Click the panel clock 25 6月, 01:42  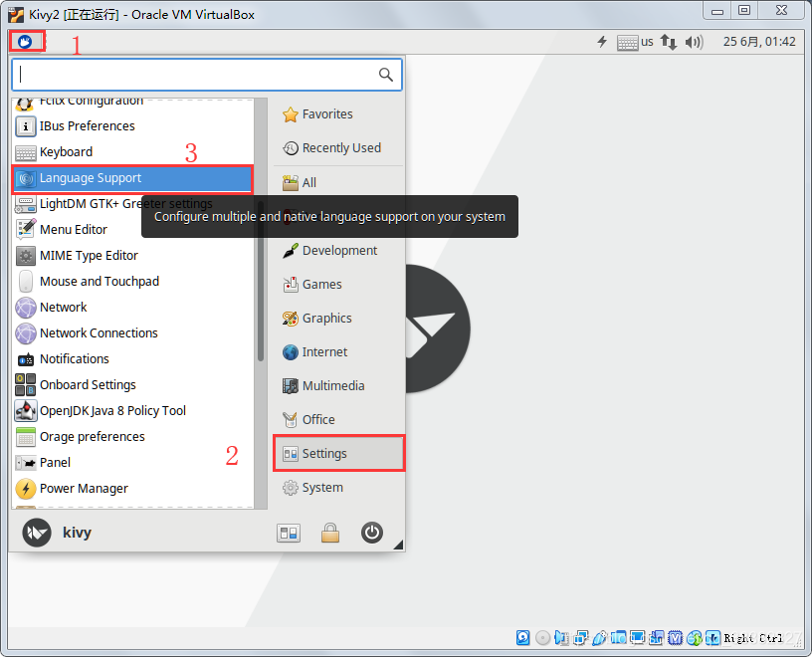[x=759, y=42]
